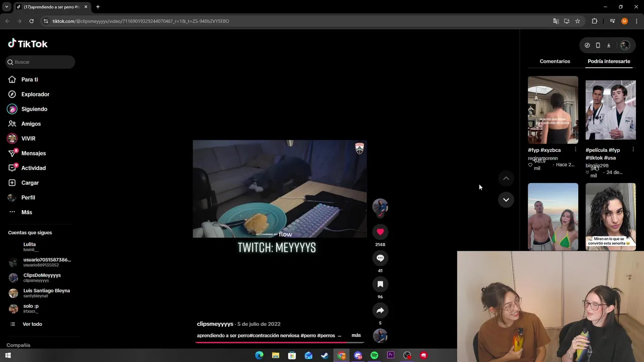This screenshot has width=644, height=362.
Task: Open clipsmeyyyys username link under video
Action: pos(215,324)
